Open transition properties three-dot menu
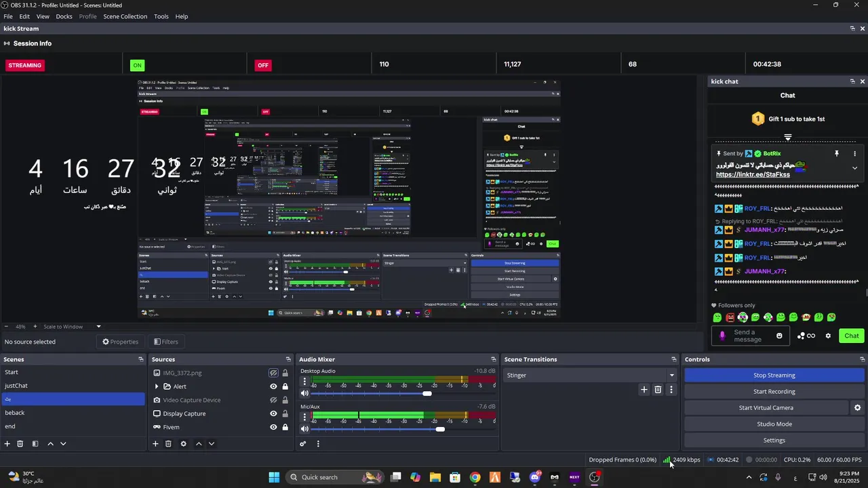Viewport: 868px width, 488px height. click(671, 390)
